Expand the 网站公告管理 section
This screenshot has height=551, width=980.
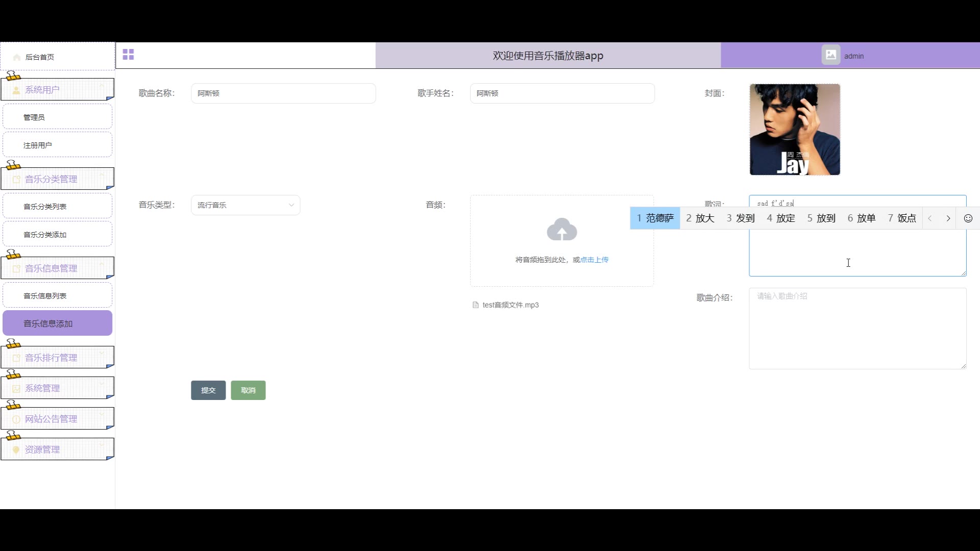[x=57, y=419]
